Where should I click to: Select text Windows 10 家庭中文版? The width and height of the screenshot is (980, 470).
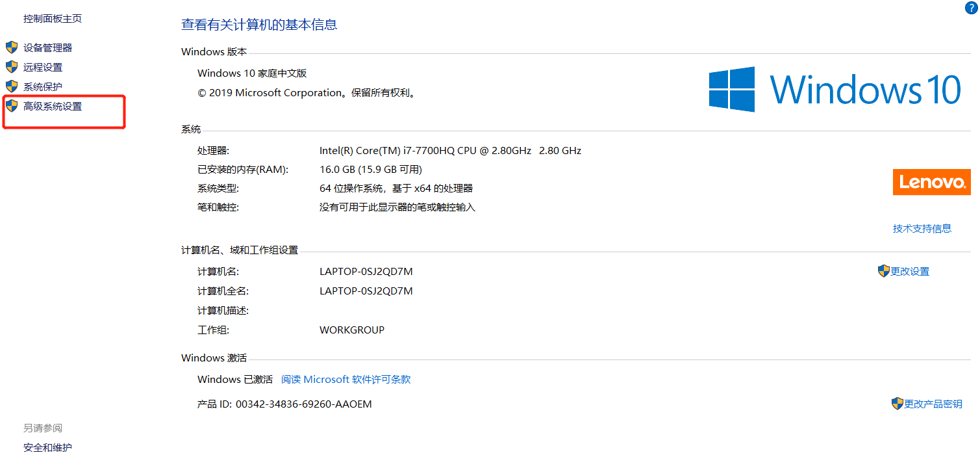(252, 73)
